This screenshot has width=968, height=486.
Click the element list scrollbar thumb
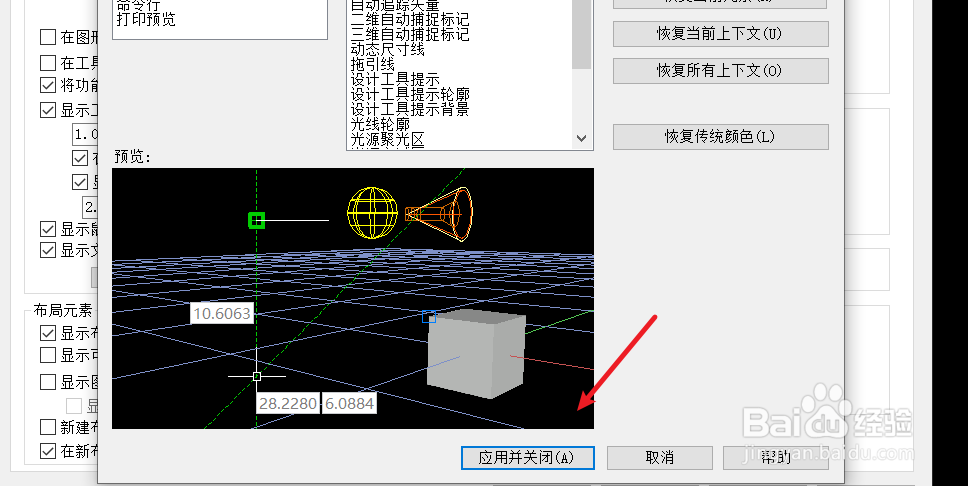[581, 34]
